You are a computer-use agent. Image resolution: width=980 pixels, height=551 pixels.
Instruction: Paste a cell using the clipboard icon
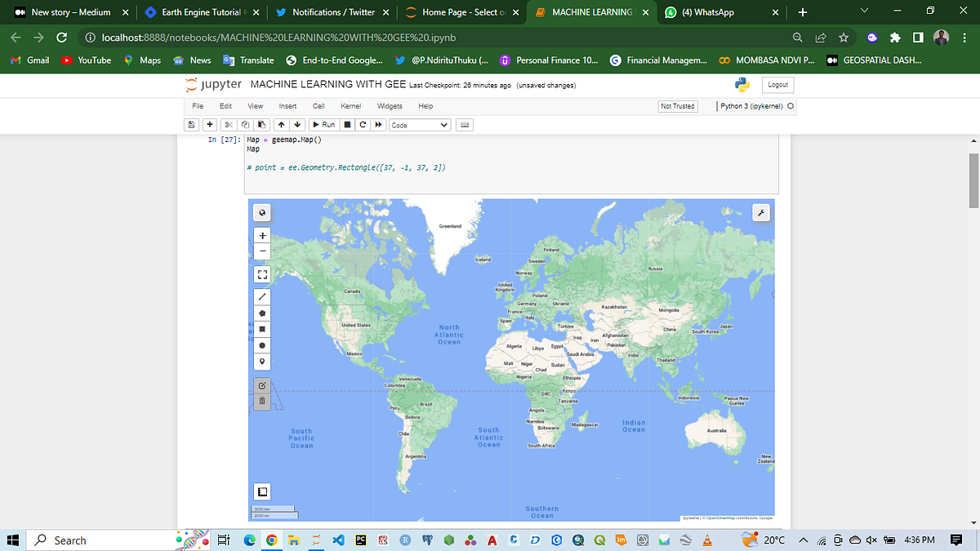(x=261, y=124)
